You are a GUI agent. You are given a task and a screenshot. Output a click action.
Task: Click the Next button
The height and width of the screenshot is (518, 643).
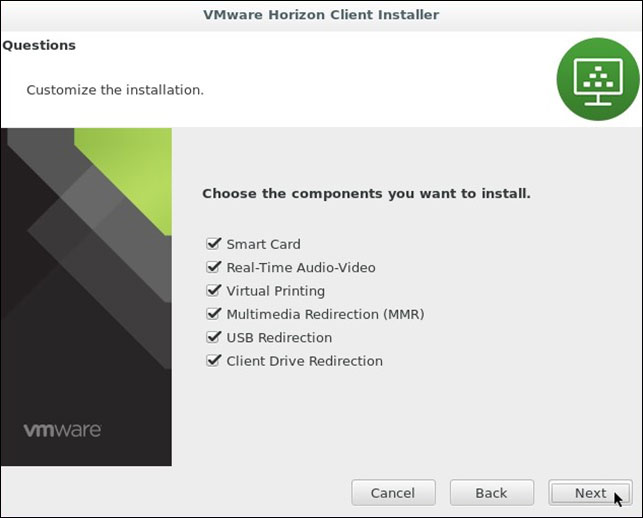coord(590,493)
